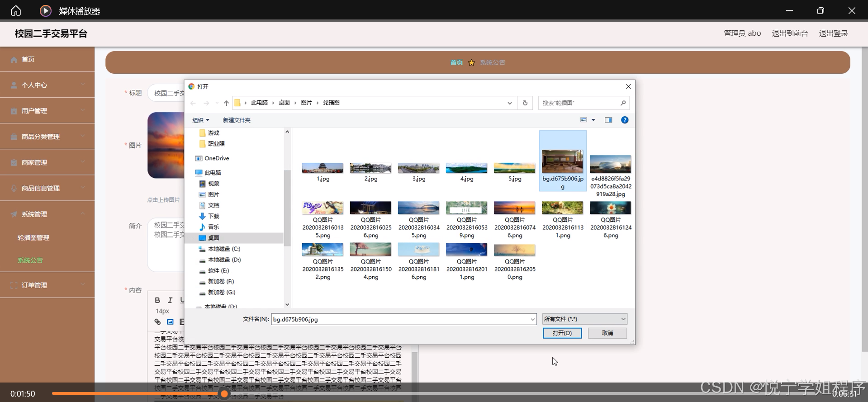The width and height of the screenshot is (868, 402).
Task: Expand the 订单管理 sidebar menu
Action: [47, 285]
